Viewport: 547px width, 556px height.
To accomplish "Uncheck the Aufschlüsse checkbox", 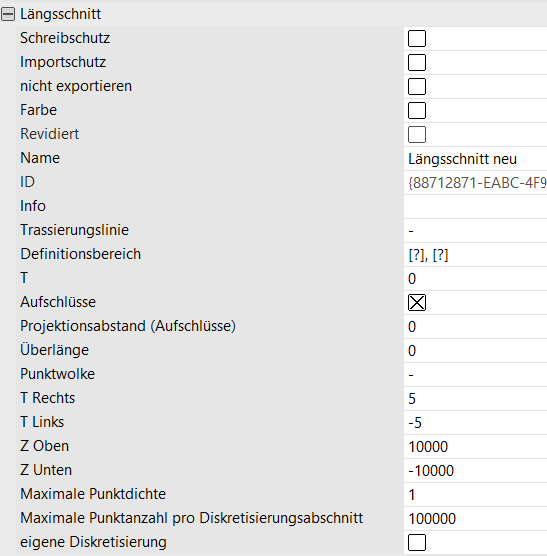I will [x=417, y=302].
